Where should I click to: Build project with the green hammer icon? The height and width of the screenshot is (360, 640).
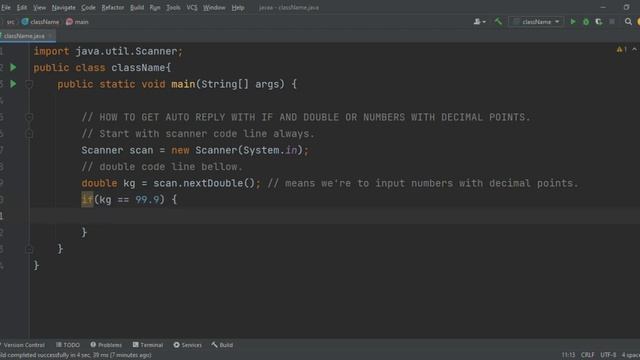(498, 22)
